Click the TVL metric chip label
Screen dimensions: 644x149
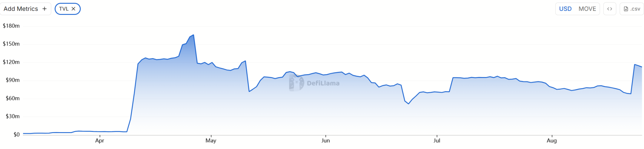pos(64,9)
